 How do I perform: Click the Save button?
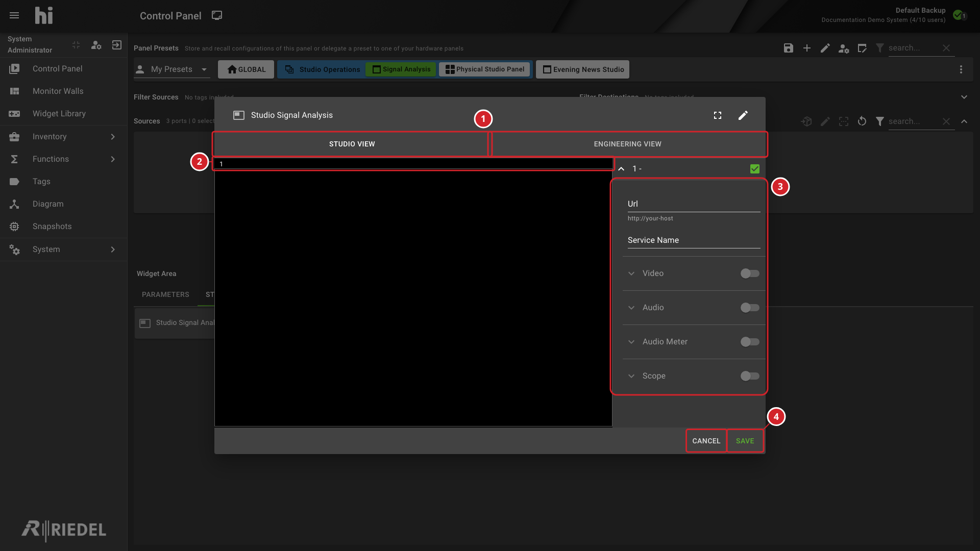(x=745, y=441)
